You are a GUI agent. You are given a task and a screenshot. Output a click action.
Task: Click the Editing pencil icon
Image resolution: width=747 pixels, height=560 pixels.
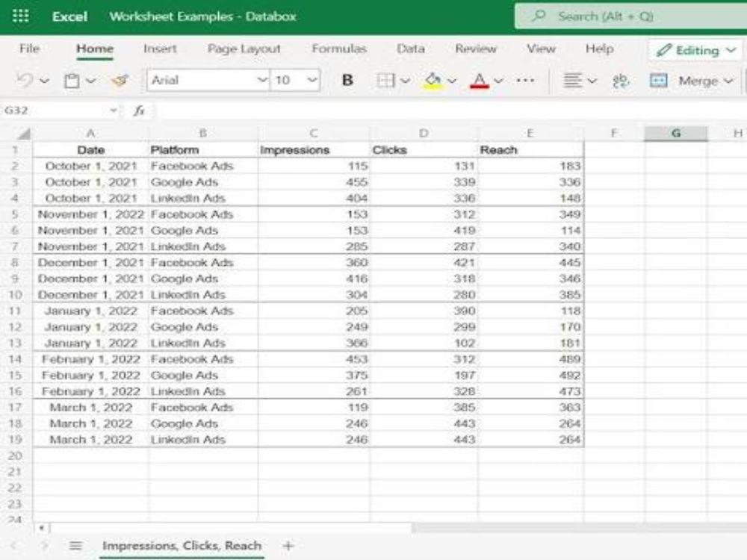click(x=663, y=50)
